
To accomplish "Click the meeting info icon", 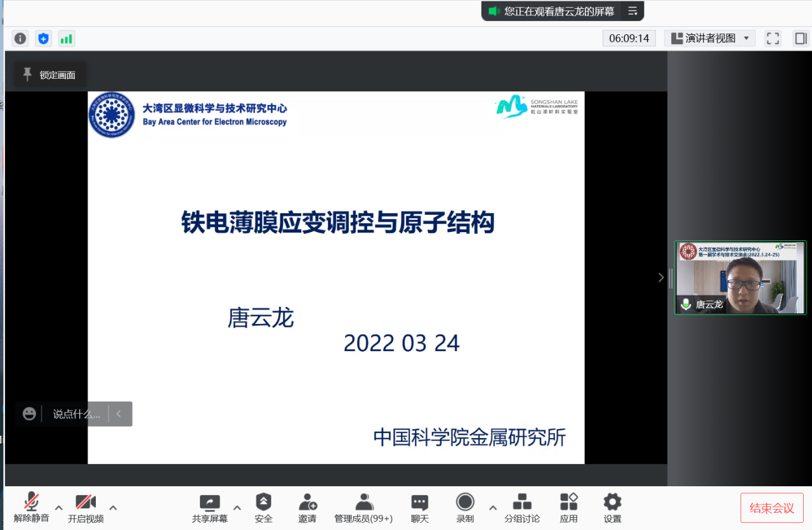I will pyautogui.click(x=20, y=39).
